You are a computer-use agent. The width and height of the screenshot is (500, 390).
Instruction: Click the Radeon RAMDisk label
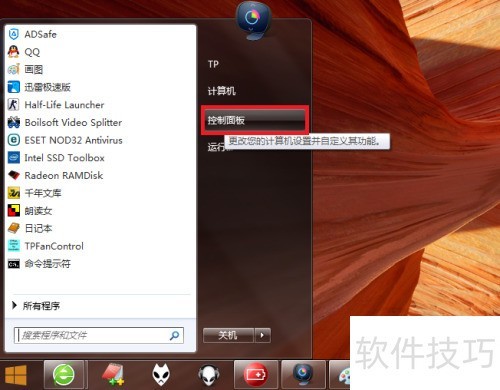[64, 175]
